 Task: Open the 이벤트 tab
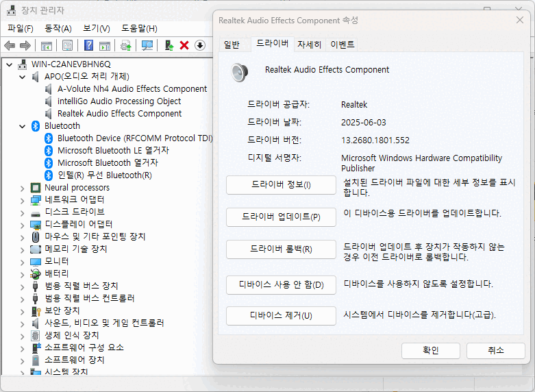(343, 45)
